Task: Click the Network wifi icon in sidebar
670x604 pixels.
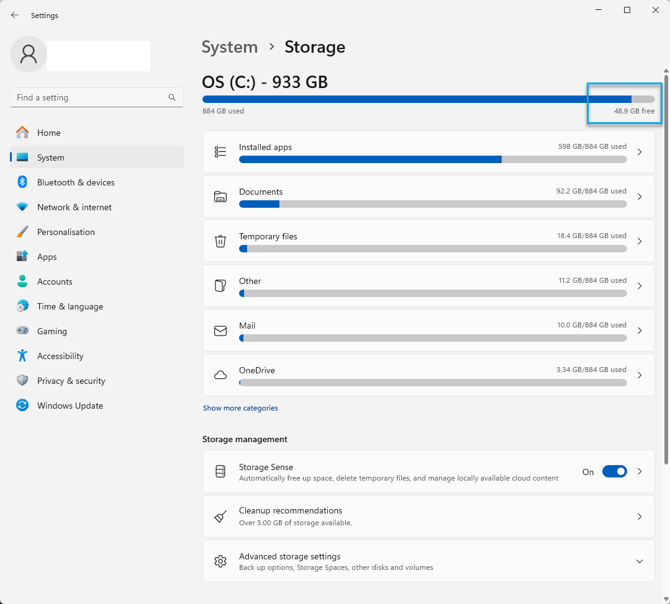Action: [22, 207]
